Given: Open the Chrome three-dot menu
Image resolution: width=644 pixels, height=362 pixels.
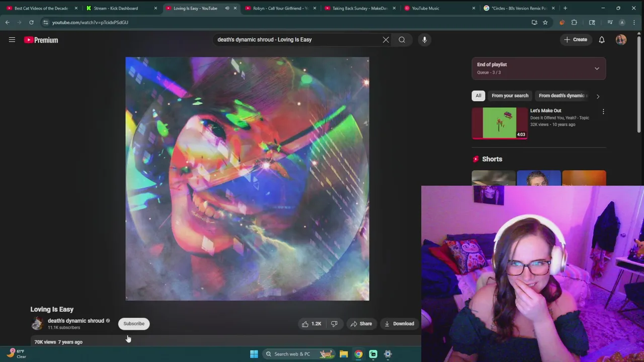Looking at the screenshot, I should pyautogui.click(x=635, y=22).
